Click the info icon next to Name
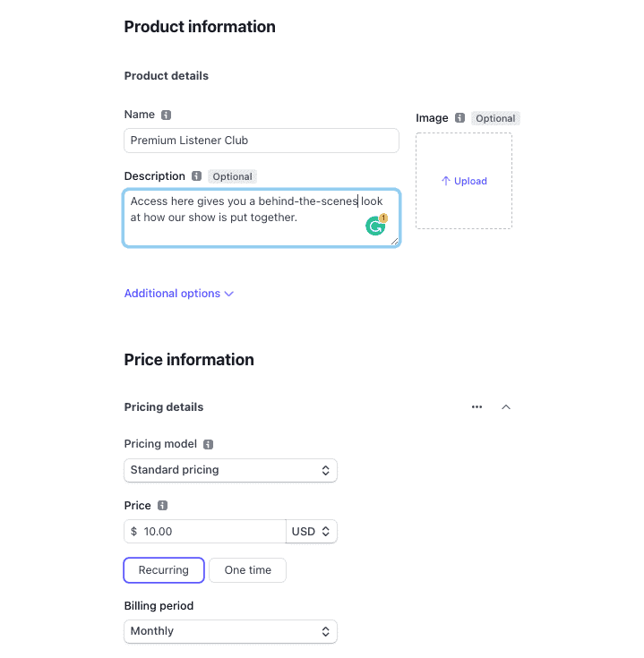The image size is (644, 658). coord(167,115)
